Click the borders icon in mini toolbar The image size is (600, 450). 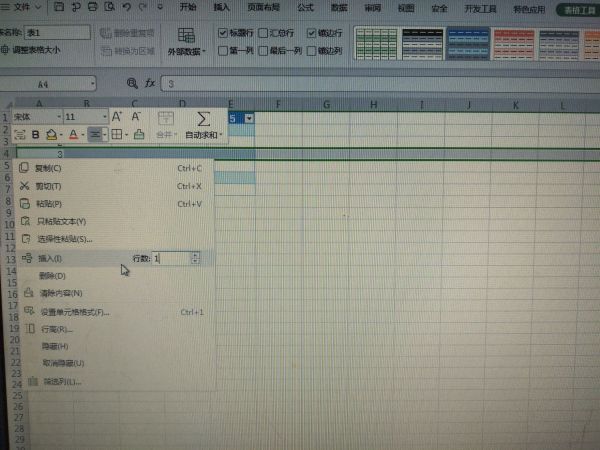(116, 134)
